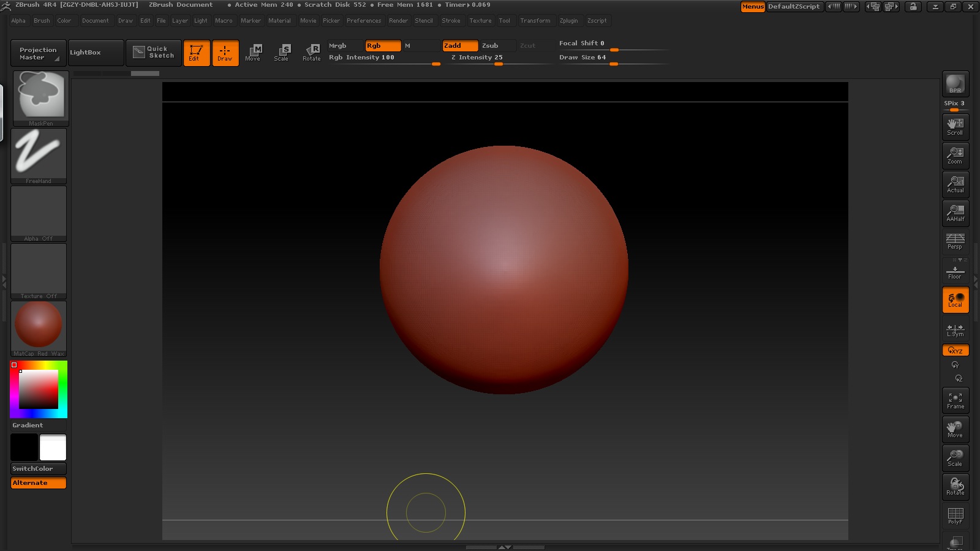The image size is (980, 551).
Task: Enable Mrgb painting mode
Action: [x=345, y=46]
